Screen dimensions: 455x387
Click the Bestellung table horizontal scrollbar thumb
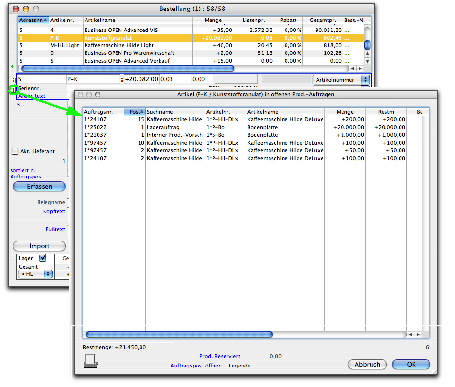coord(127,68)
